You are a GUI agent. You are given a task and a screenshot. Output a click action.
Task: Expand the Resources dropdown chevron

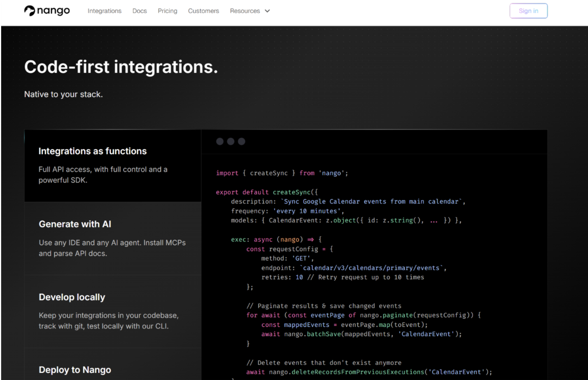coord(267,11)
